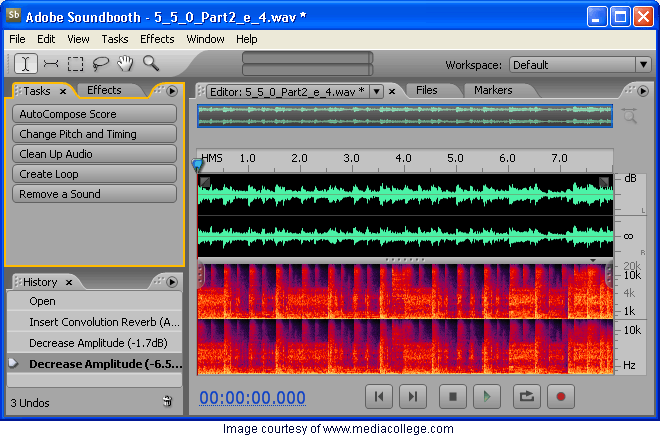Click fade-in handle at waveform start
Image resolution: width=660 pixels, height=436 pixels.
(205, 182)
